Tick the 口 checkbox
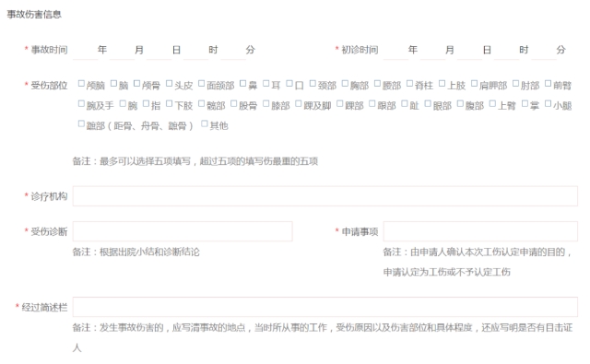Viewport: 590px width, 364px height. click(x=289, y=84)
